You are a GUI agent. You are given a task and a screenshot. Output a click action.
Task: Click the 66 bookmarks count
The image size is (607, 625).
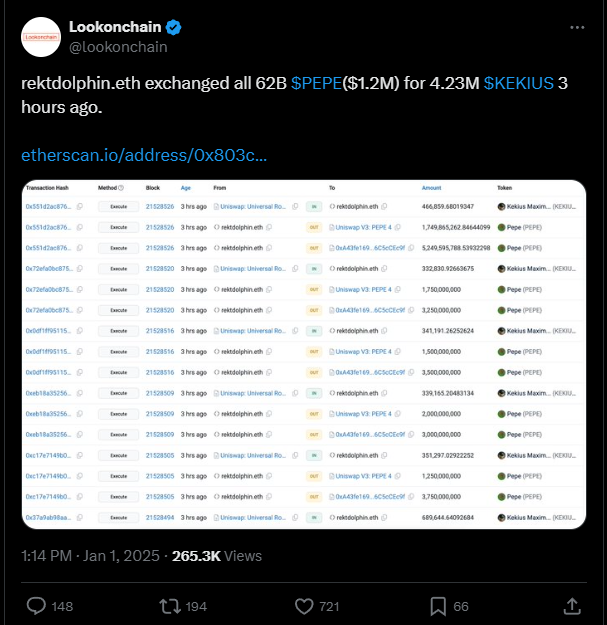(x=461, y=607)
